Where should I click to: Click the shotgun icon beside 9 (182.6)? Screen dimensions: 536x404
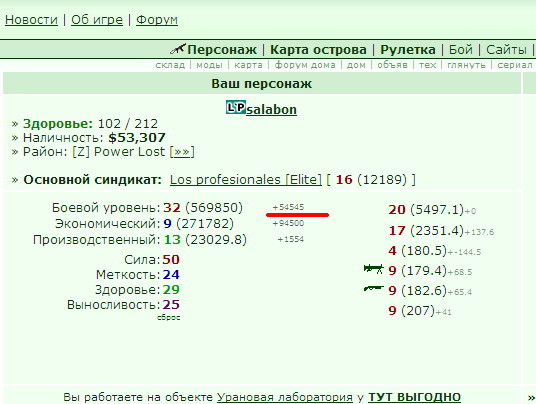pyautogui.click(x=373, y=289)
